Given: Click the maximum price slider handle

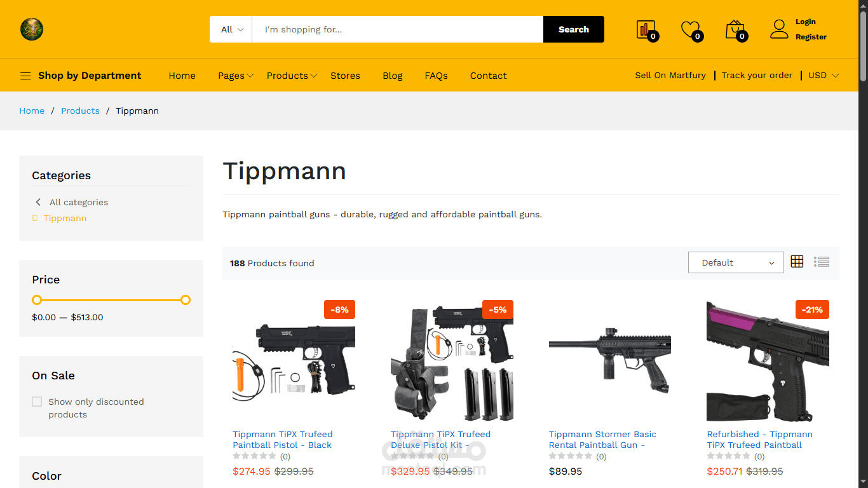Looking at the screenshot, I should [x=186, y=300].
